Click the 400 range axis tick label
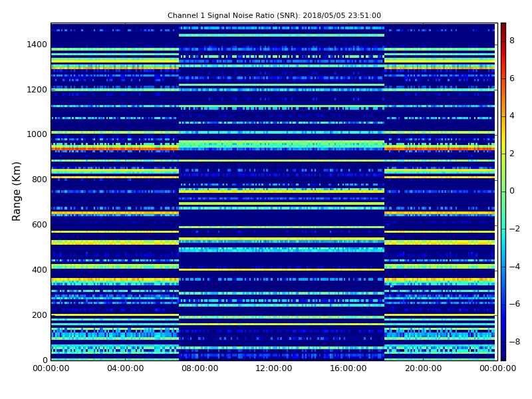Viewport: 532px width, 399px height. [x=39, y=270]
